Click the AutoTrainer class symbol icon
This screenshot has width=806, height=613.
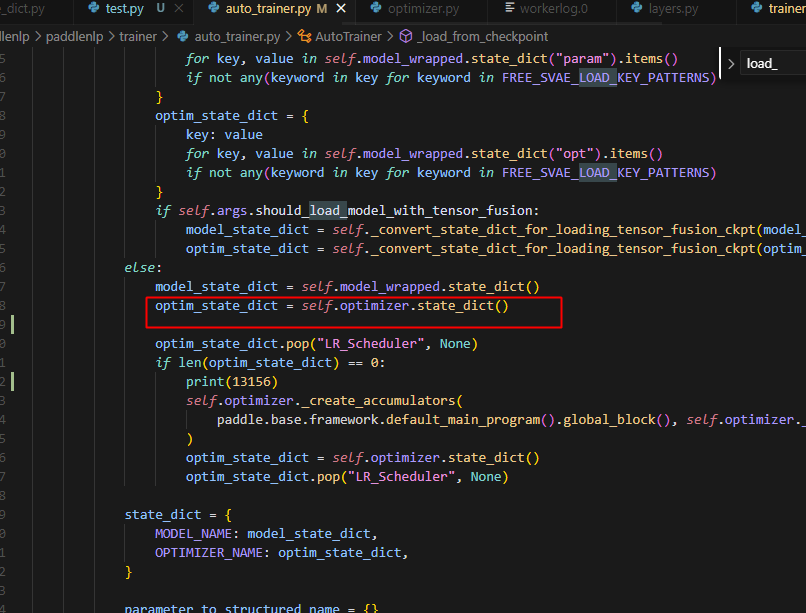(304, 37)
